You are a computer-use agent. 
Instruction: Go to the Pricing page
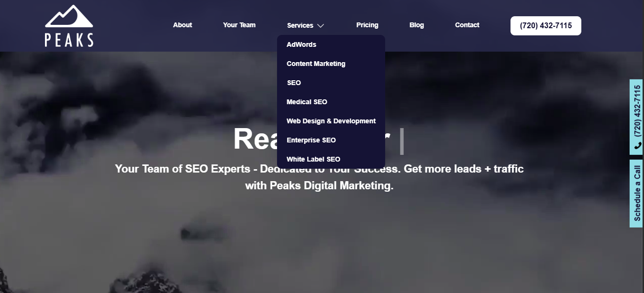pyautogui.click(x=367, y=25)
